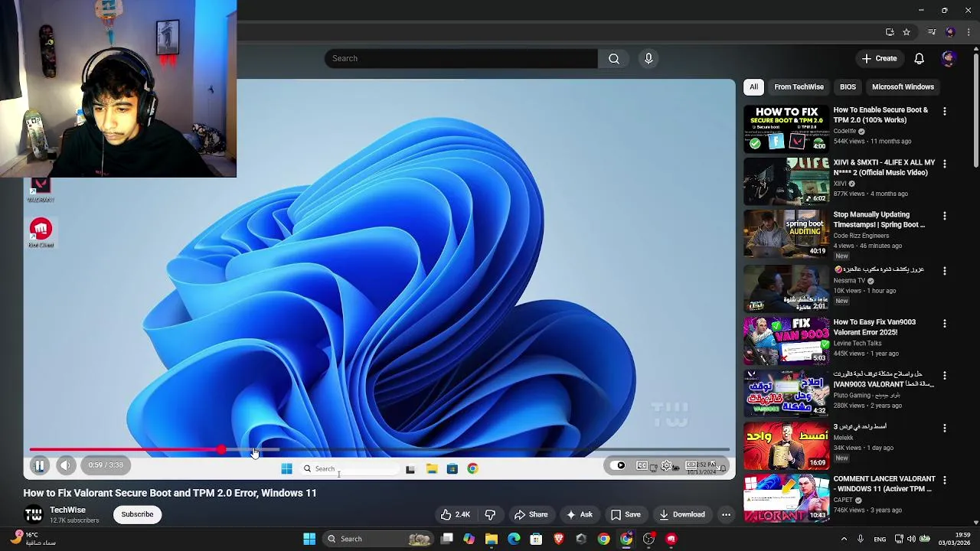Open the browser media control icon
This screenshot has height=551, width=980.
[x=932, y=32]
